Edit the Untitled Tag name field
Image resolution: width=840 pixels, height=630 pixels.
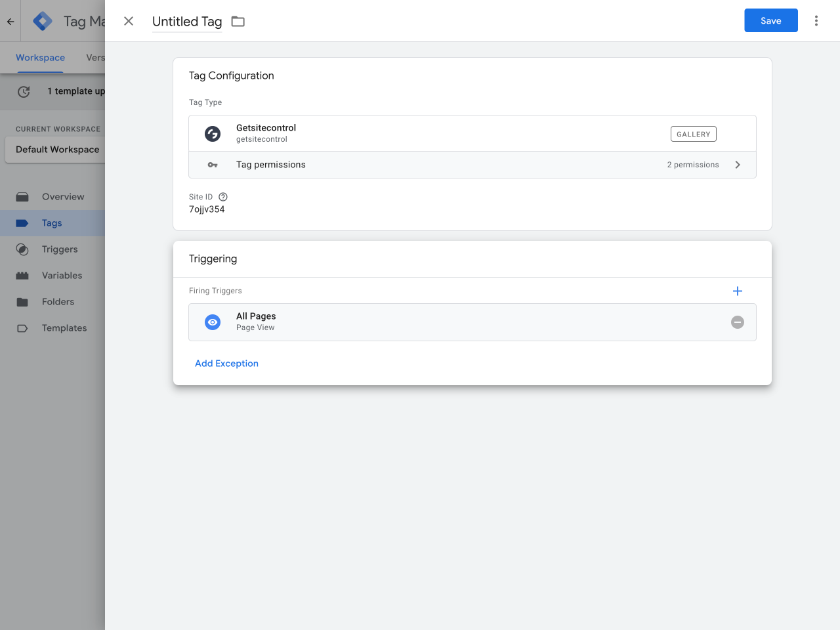point(187,22)
